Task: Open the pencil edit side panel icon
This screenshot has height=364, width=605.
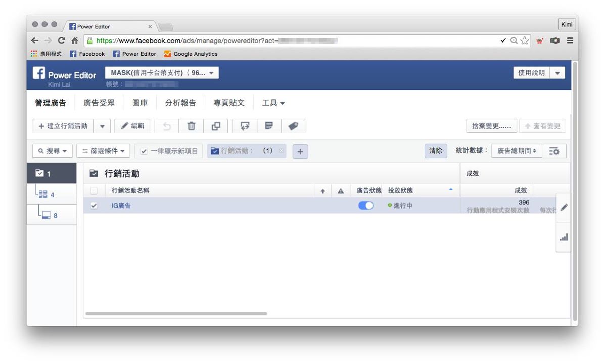Action: tap(564, 208)
